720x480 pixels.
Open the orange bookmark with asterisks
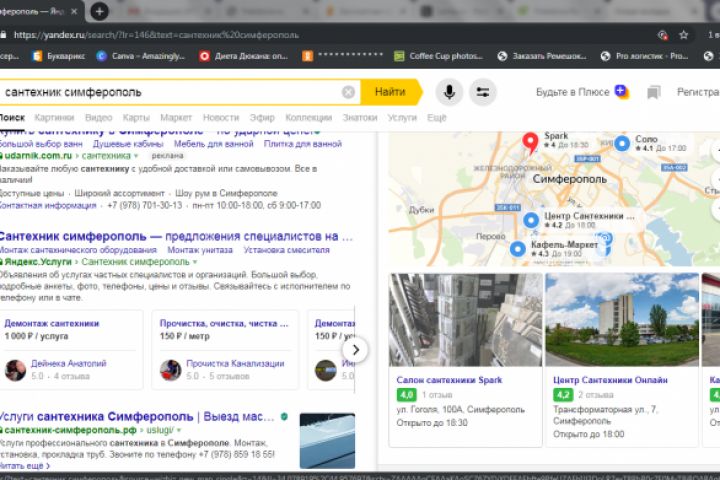pos(343,56)
